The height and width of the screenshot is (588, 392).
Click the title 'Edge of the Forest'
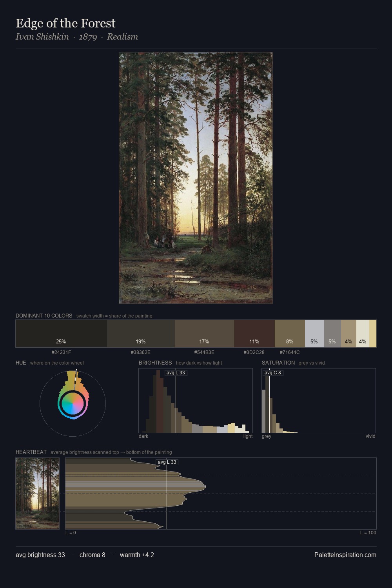tap(65, 23)
